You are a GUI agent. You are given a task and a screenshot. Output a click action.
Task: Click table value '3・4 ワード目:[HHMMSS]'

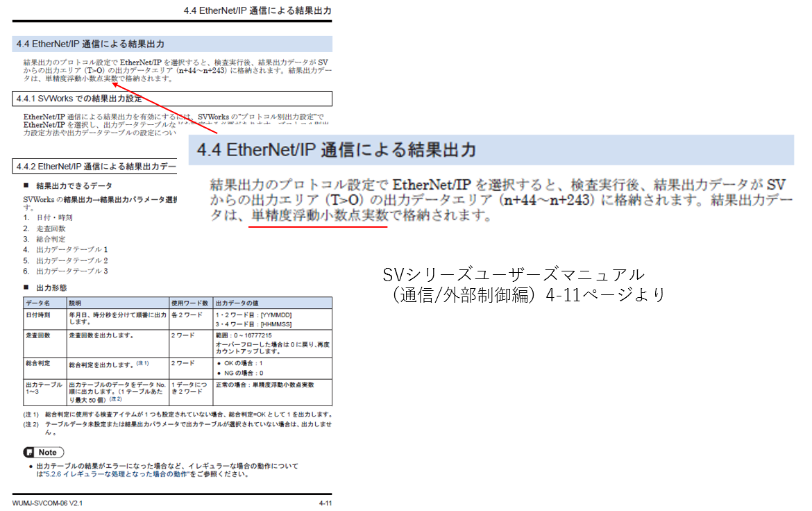254,324
